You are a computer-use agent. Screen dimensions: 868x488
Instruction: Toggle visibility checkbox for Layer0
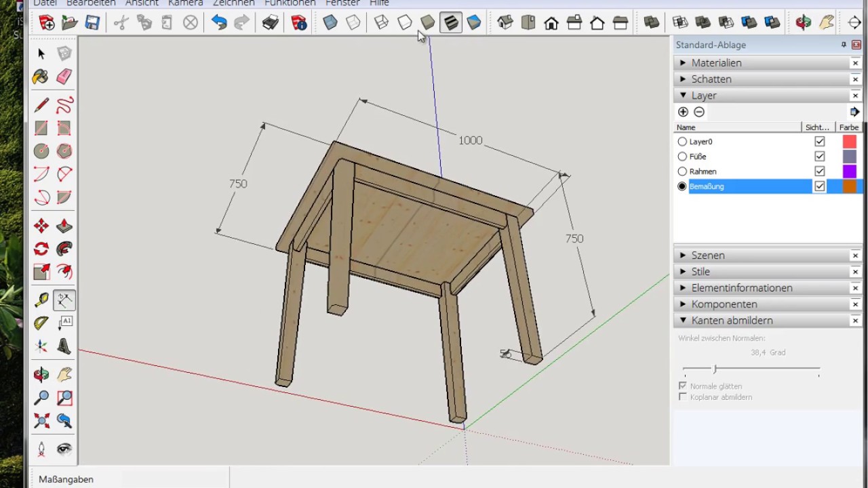[x=820, y=142]
